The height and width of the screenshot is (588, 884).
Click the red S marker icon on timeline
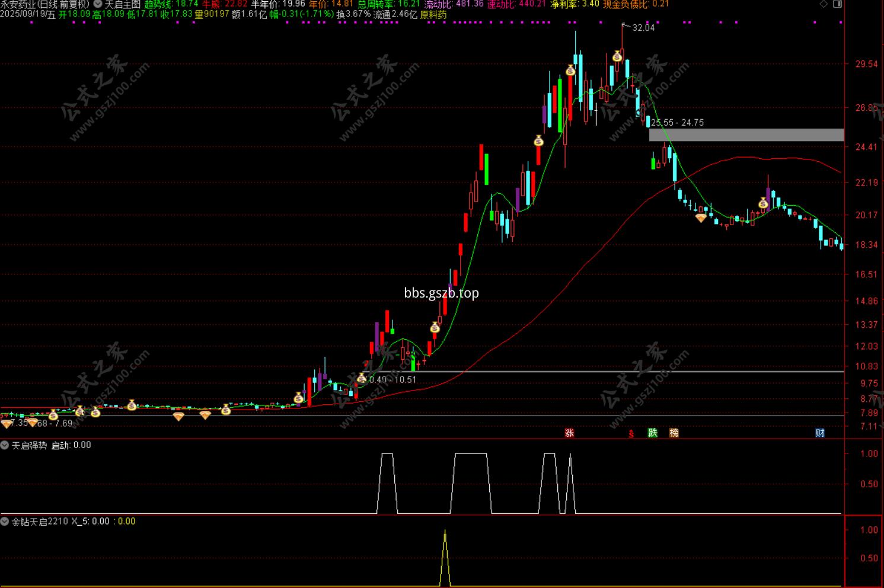pos(631,433)
